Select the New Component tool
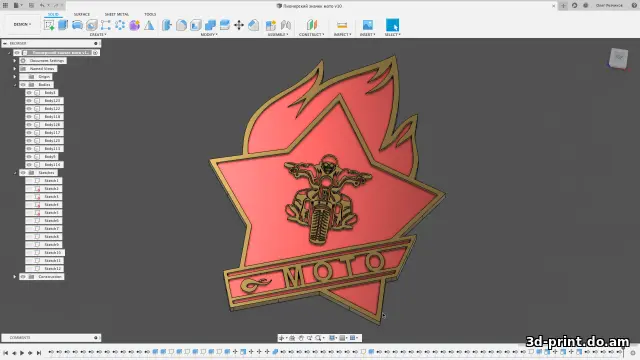This screenshot has height=360, width=640. (x=271, y=25)
